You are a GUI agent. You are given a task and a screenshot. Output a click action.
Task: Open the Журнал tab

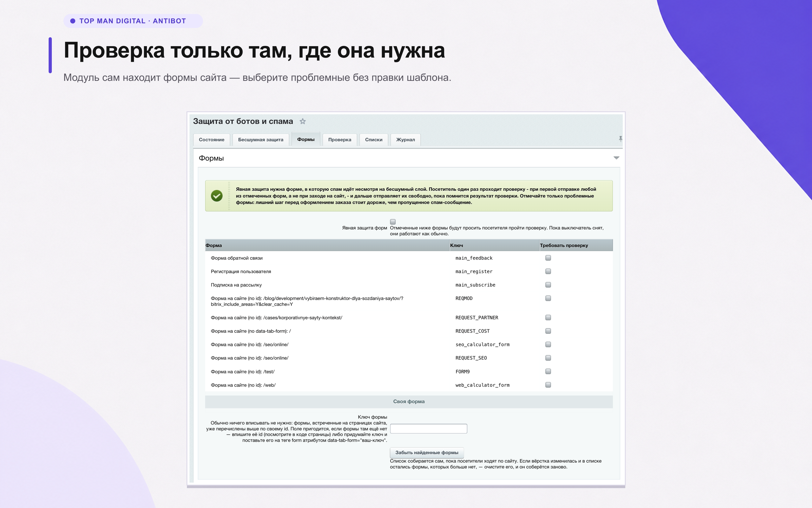405,140
